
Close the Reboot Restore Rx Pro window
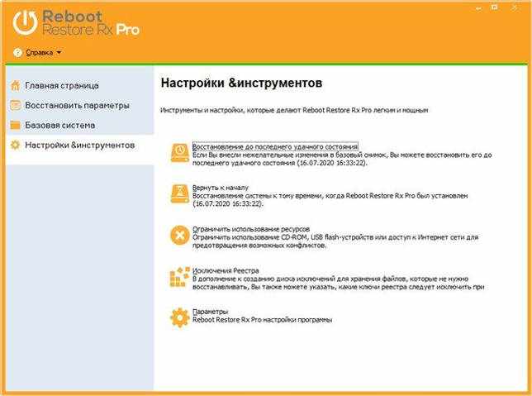(x=515, y=7)
